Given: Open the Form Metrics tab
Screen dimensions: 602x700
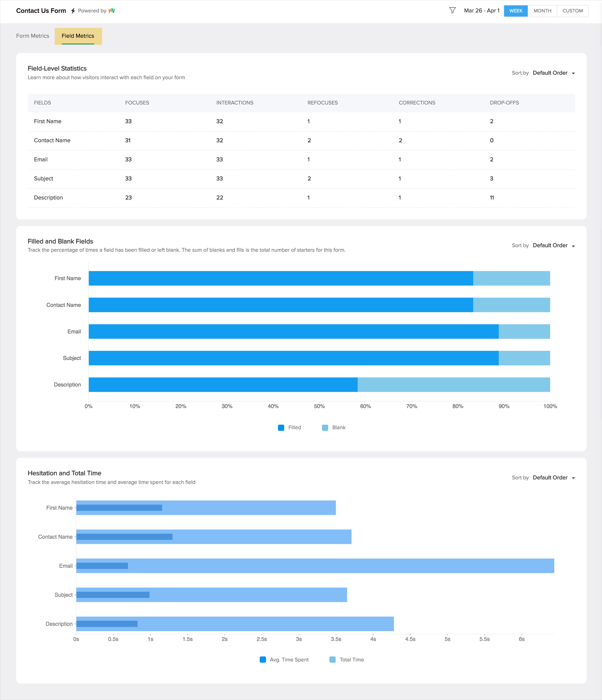Looking at the screenshot, I should [33, 36].
